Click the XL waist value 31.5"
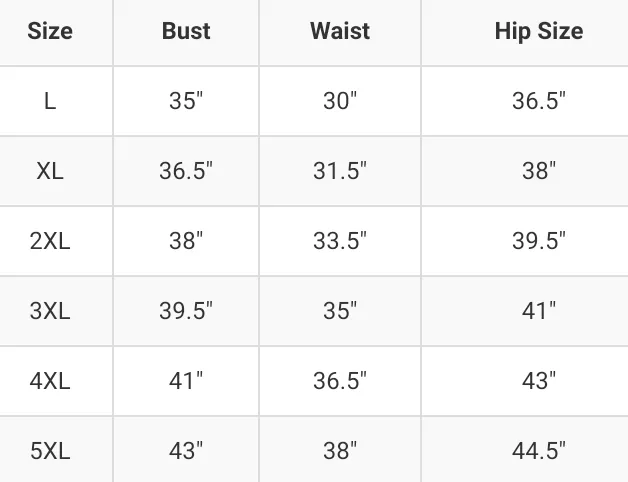 340,171
